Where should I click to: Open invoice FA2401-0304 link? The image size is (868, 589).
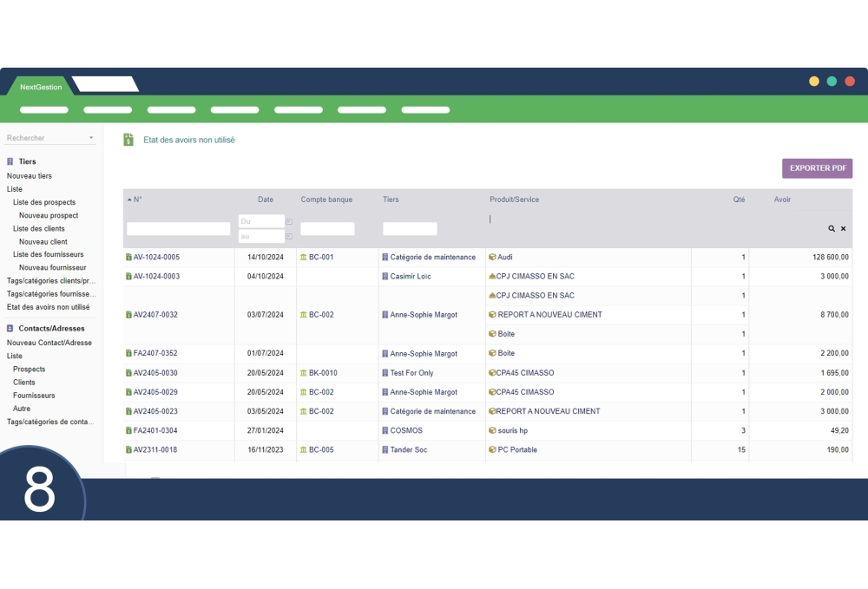(x=154, y=430)
